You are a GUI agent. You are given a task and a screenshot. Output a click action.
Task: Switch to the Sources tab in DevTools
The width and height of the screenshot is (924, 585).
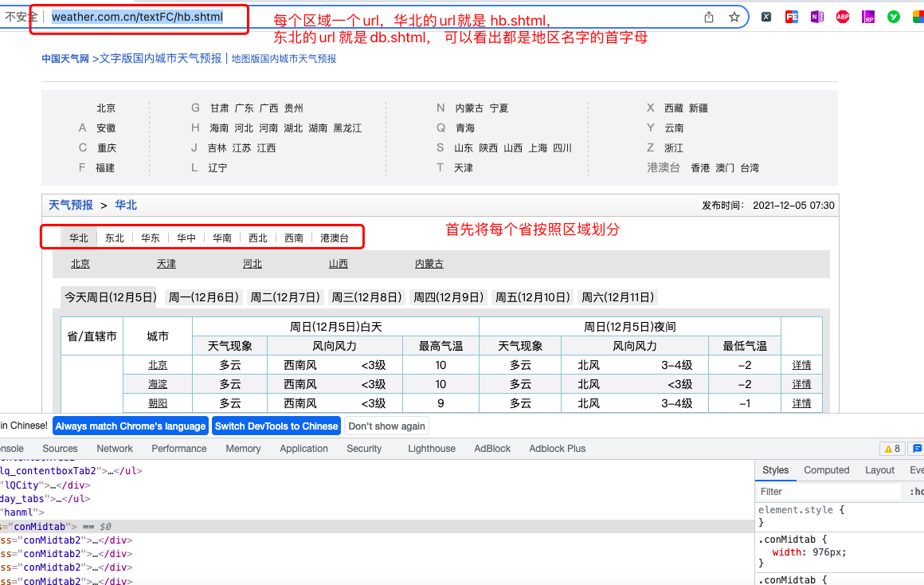[60, 449]
